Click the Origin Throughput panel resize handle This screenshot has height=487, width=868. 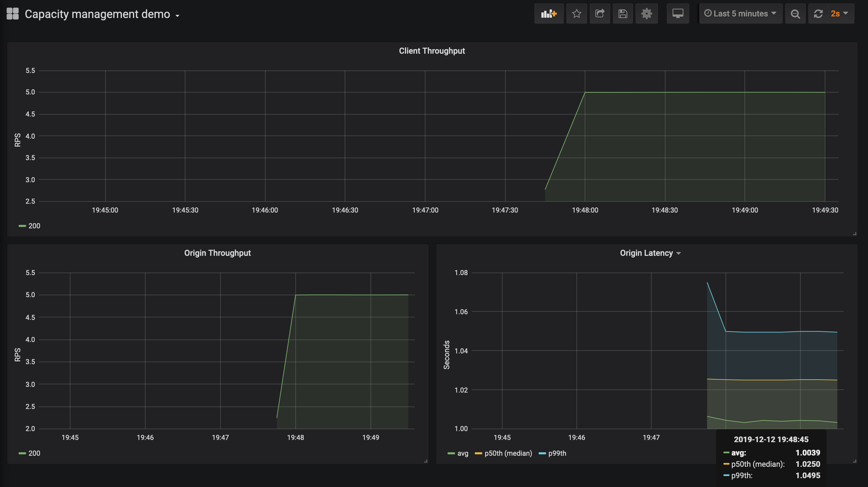[x=426, y=461]
